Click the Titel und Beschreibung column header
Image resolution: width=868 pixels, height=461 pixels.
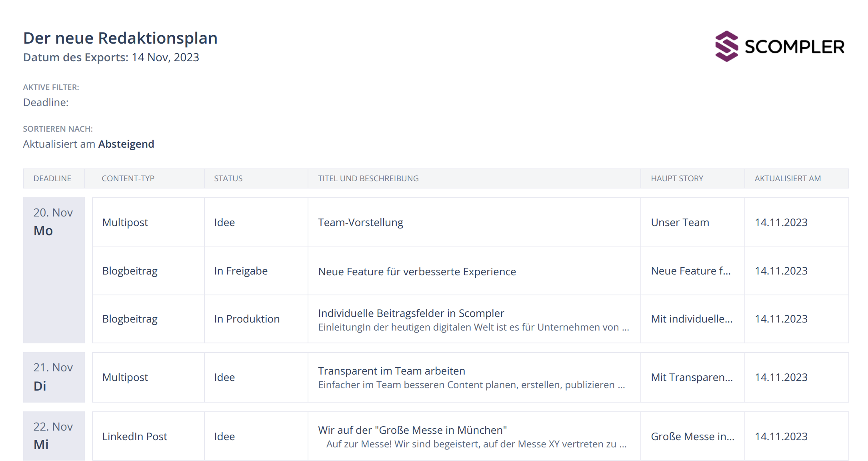368,178
